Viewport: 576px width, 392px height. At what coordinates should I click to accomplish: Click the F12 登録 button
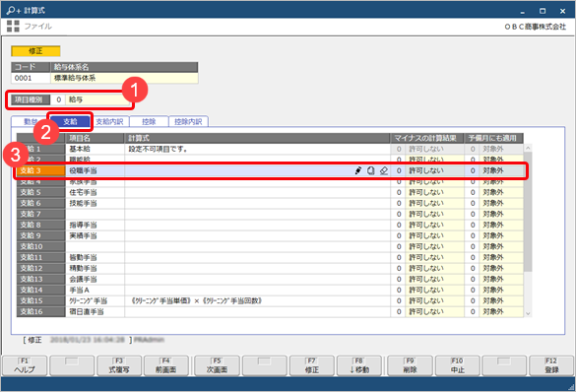pos(551,365)
